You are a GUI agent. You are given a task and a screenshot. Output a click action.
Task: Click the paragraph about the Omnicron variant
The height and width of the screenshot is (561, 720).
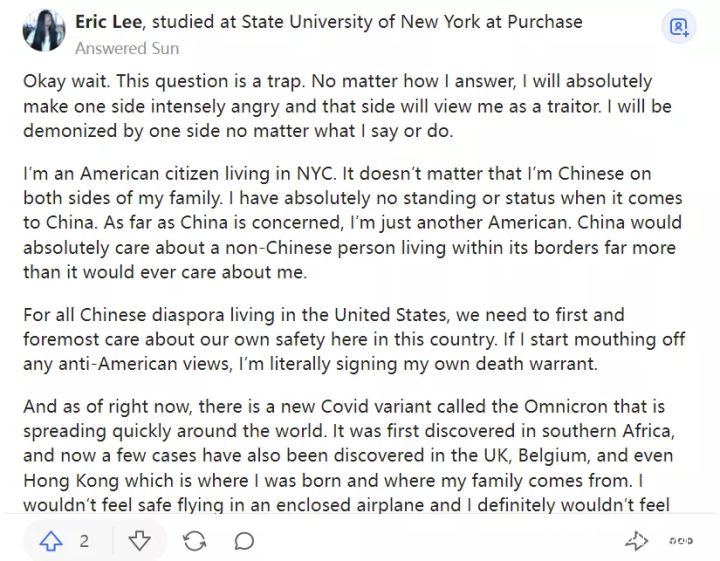pyautogui.click(x=352, y=456)
